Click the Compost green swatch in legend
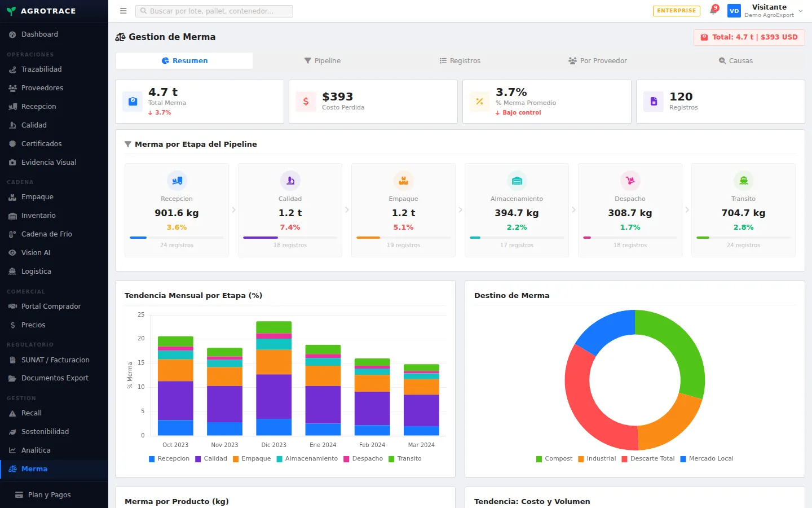Viewport: 812px width, 508px height. [539, 459]
